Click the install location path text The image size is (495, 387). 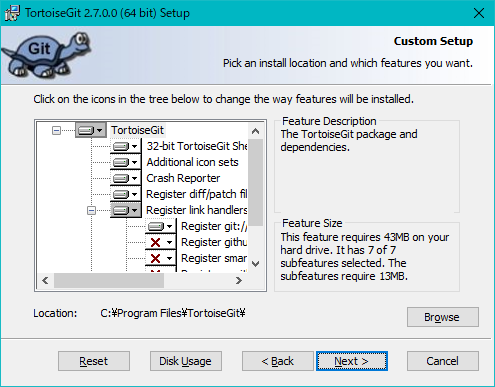click(x=173, y=313)
